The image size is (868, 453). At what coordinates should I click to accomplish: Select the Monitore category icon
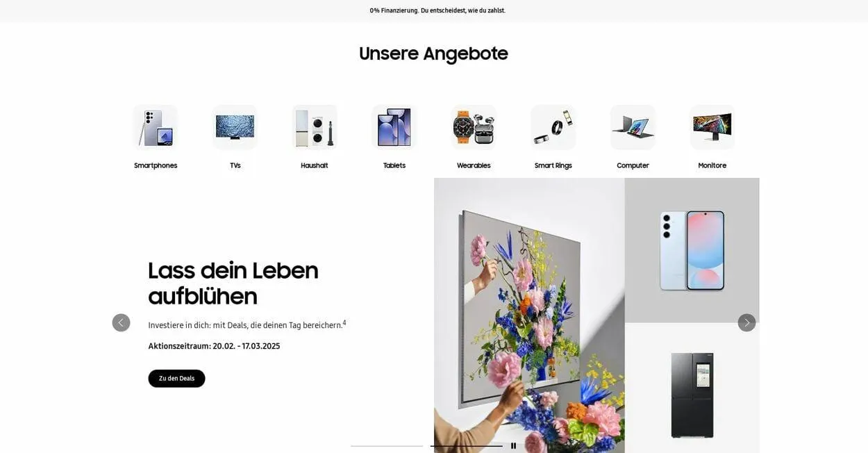[x=712, y=127]
